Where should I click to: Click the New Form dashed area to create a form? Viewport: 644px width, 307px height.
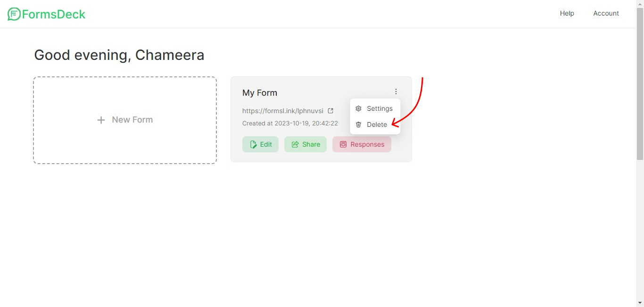[x=124, y=120]
